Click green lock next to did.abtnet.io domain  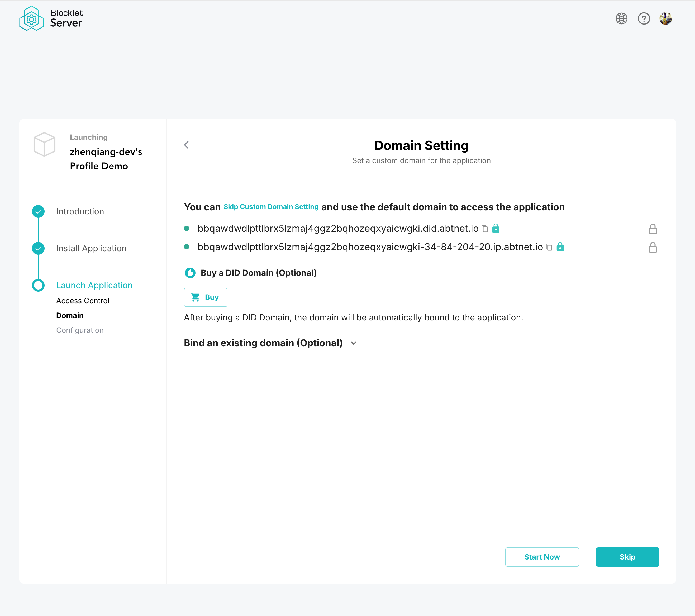(496, 228)
